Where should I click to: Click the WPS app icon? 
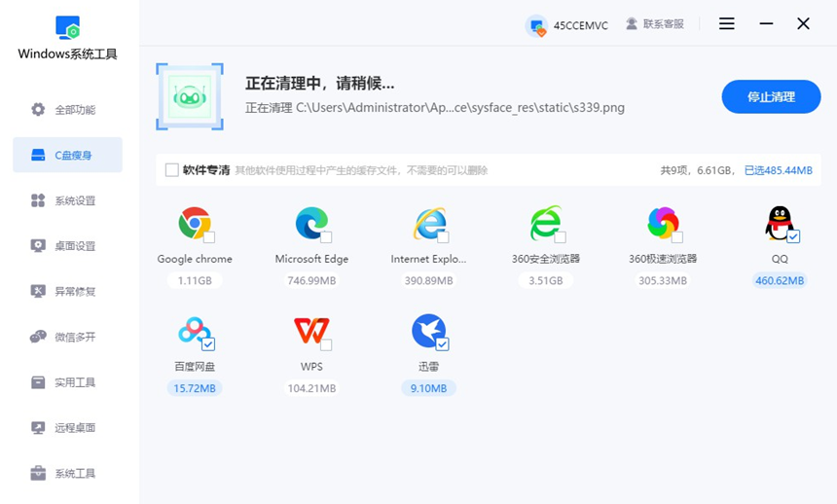[311, 331]
